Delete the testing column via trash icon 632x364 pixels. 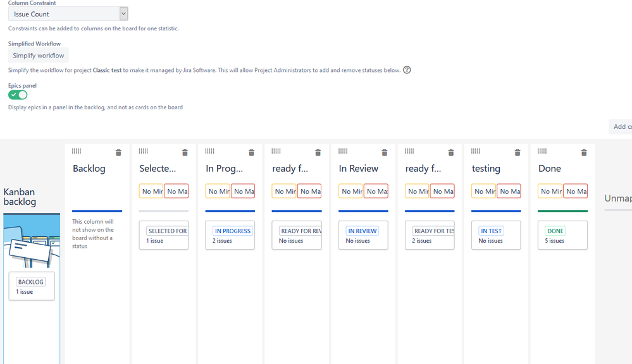pyautogui.click(x=517, y=152)
